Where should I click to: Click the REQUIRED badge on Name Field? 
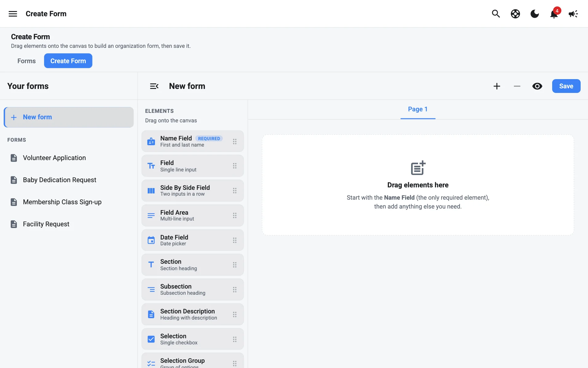[209, 139]
